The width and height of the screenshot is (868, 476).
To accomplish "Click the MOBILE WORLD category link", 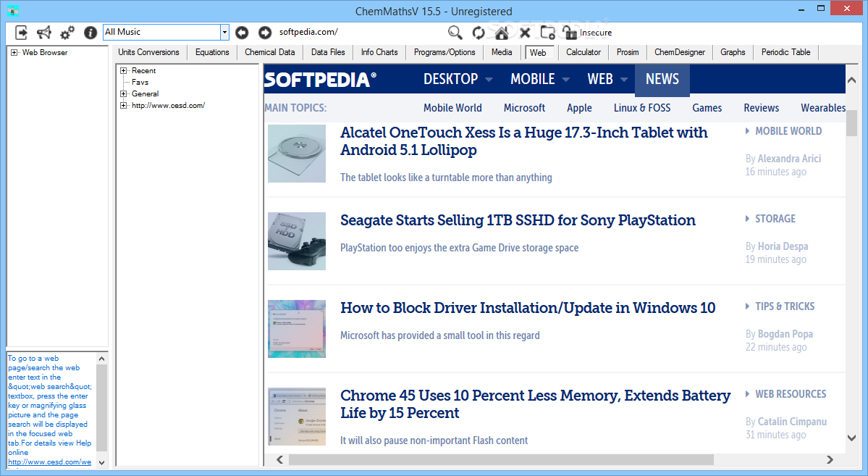I will tap(788, 131).
